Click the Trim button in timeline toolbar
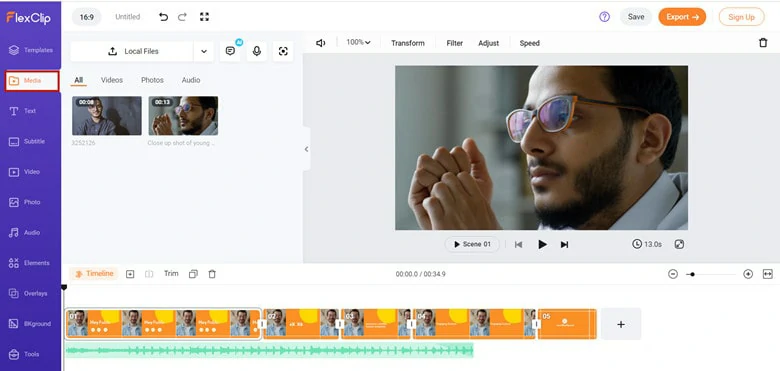This screenshot has width=780, height=371. click(x=171, y=274)
